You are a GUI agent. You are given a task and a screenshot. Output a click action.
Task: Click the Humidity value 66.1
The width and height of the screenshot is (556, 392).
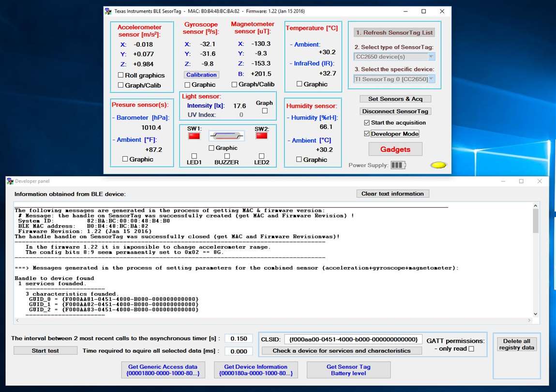(x=326, y=127)
